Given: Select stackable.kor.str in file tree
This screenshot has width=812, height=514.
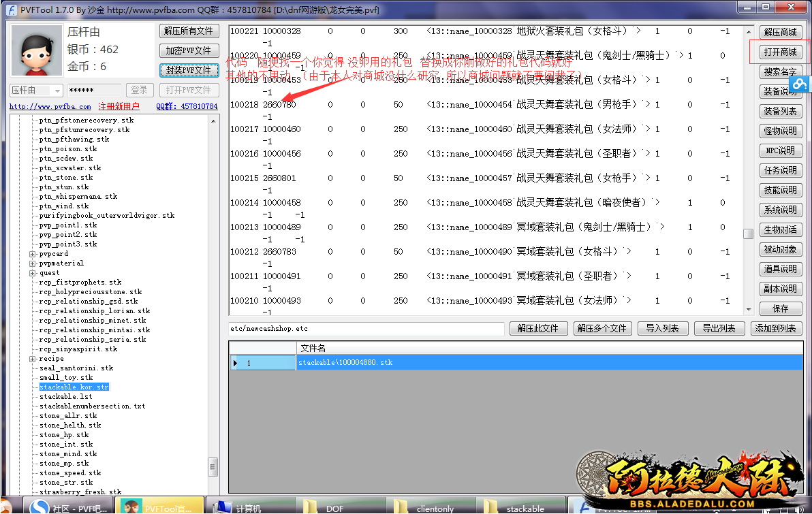Looking at the screenshot, I should (74, 387).
